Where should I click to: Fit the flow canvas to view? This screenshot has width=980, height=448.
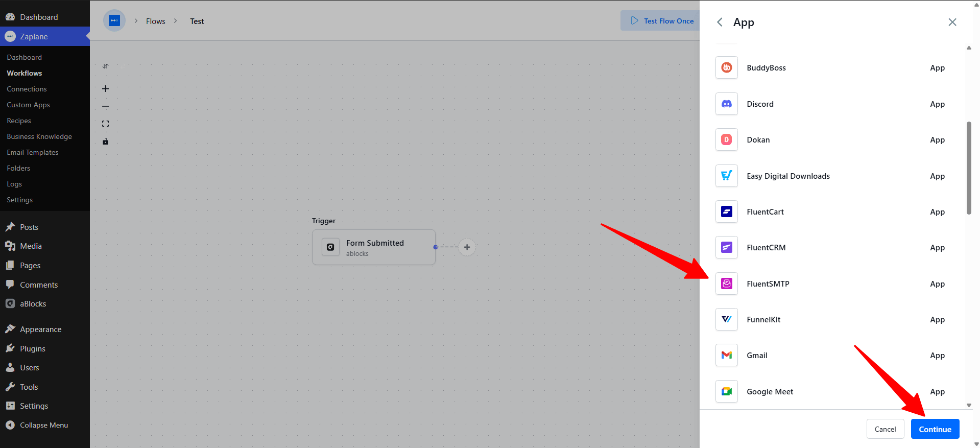coord(105,124)
